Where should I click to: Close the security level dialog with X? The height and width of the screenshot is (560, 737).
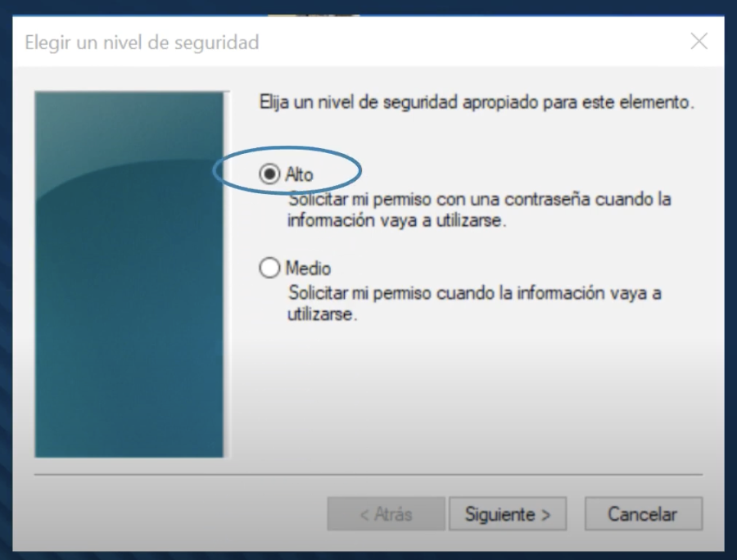click(x=699, y=41)
